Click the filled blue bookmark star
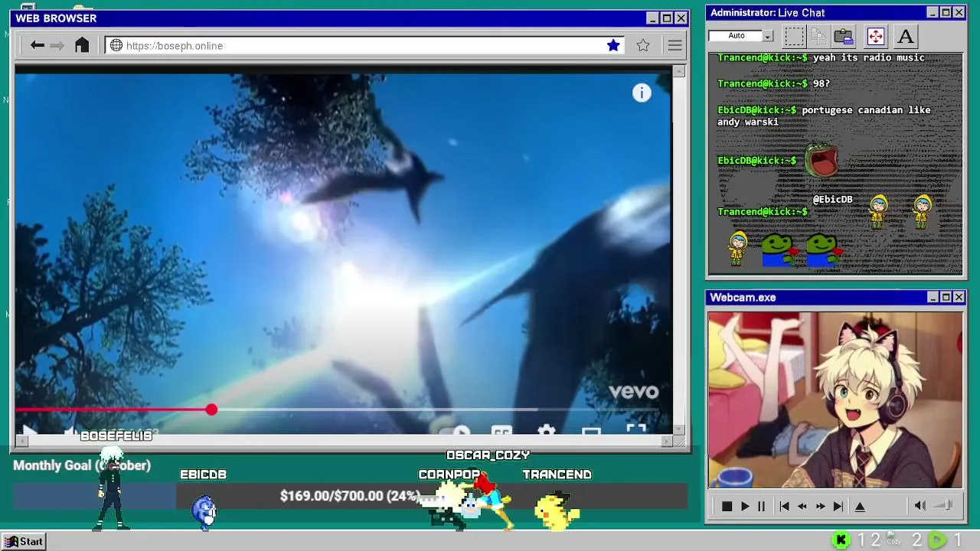 pos(613,46)
